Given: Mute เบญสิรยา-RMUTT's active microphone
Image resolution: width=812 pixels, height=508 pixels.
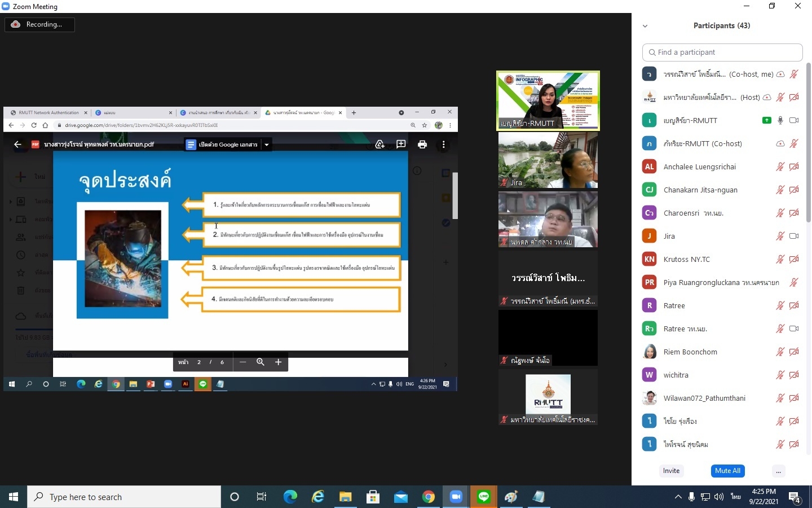Looking at the screenshot, I should pyautogui.click(x=780, y=120).
